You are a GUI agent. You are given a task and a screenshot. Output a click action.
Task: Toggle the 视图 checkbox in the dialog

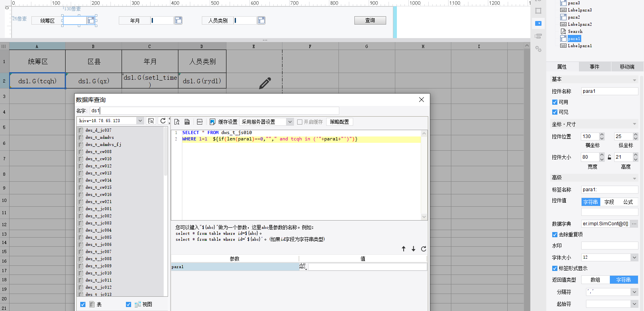tap(128, 304)
